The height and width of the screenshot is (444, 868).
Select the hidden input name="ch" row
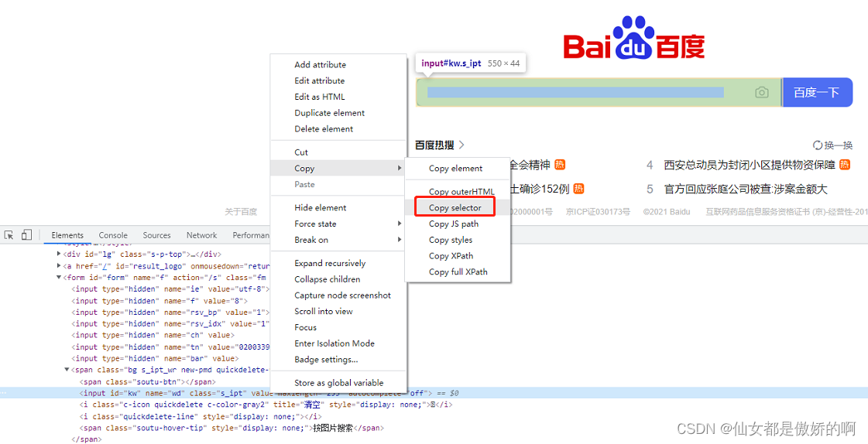(x=153, y=335)
